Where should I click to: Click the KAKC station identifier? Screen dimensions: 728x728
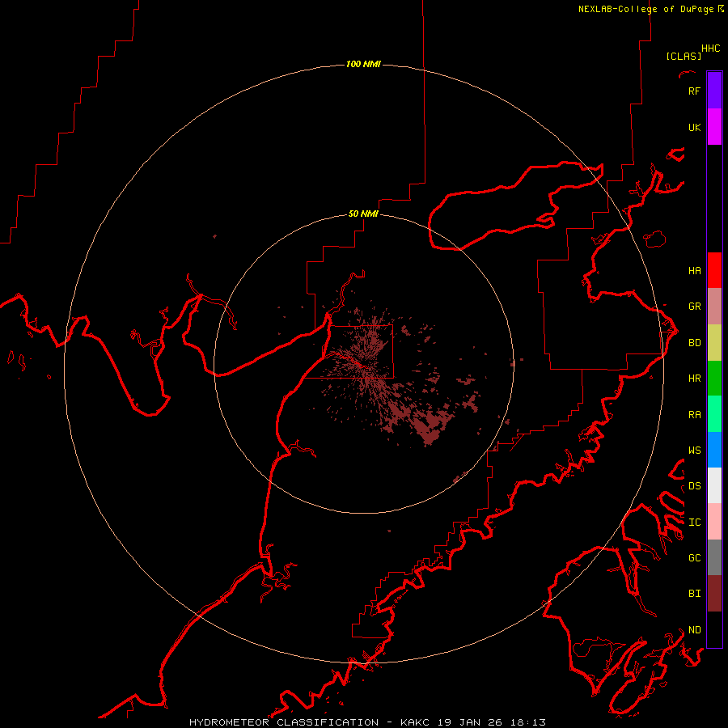[x=415, y=722]
